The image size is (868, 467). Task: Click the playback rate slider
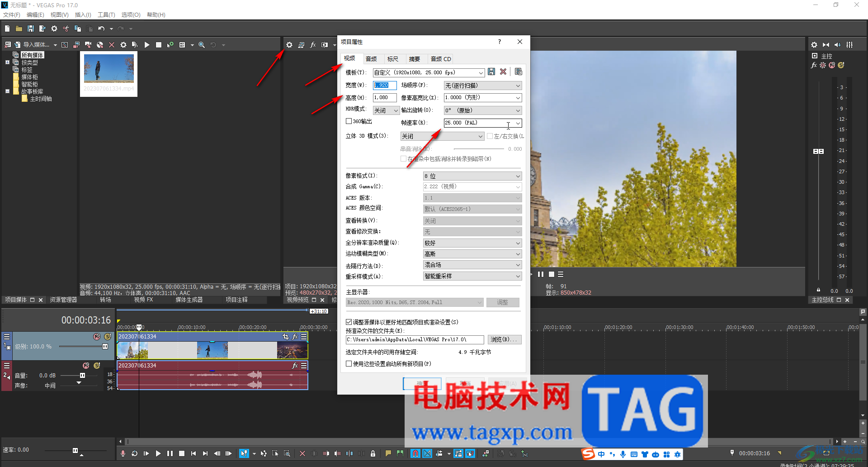(x=75, y=450)
